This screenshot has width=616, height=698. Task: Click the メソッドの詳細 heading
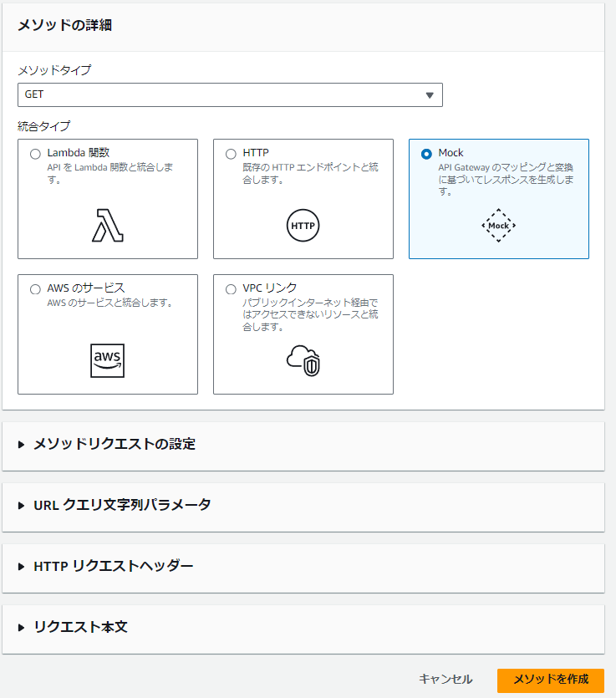click(x=64, y=25)
